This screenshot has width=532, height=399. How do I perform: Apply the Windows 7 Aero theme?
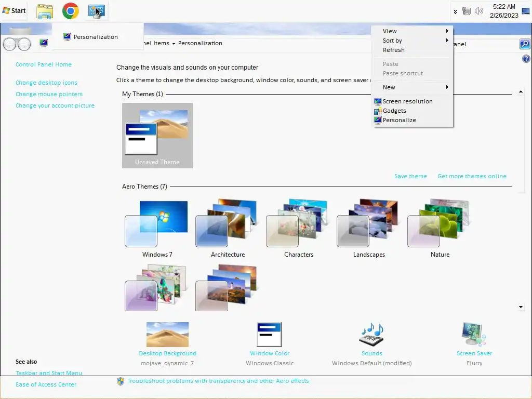pyautogui.click(x=157, y=229)
